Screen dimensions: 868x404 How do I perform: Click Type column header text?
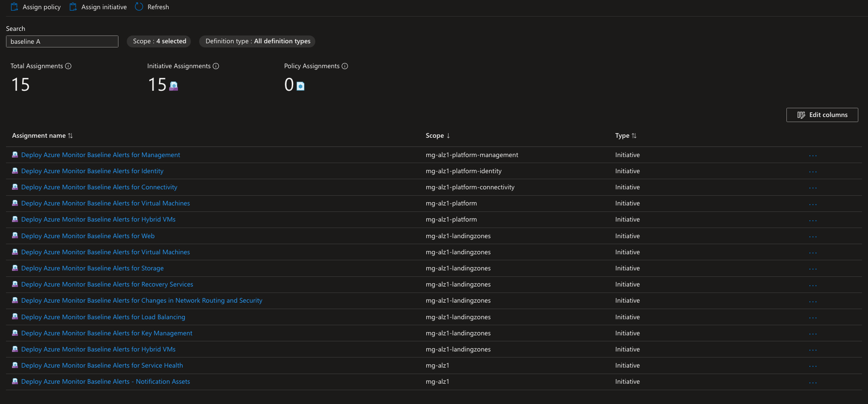[622, 135]
